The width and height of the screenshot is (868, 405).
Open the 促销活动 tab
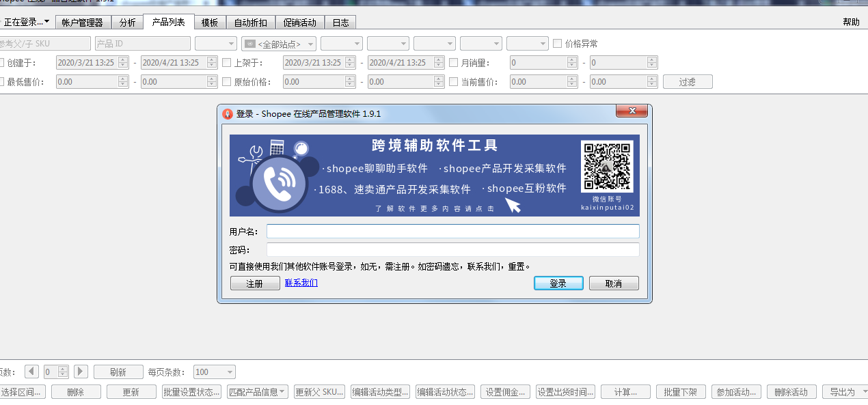click(x=300, y=23)
